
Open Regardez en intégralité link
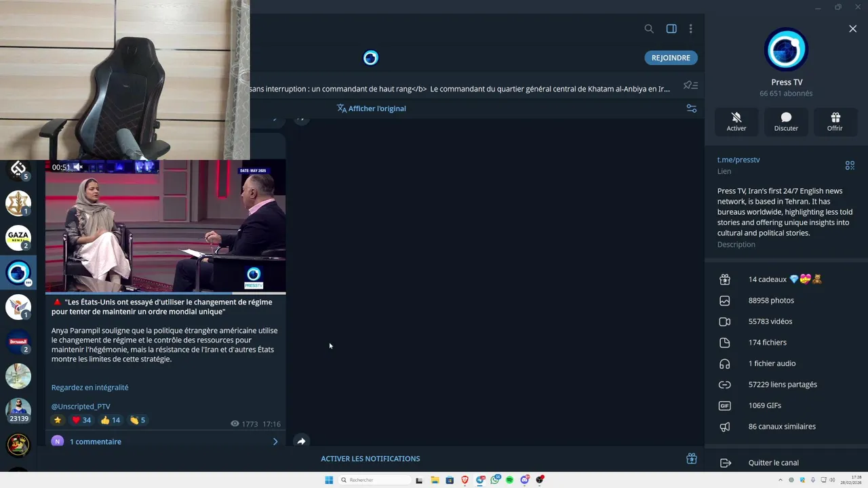(90, 388)
